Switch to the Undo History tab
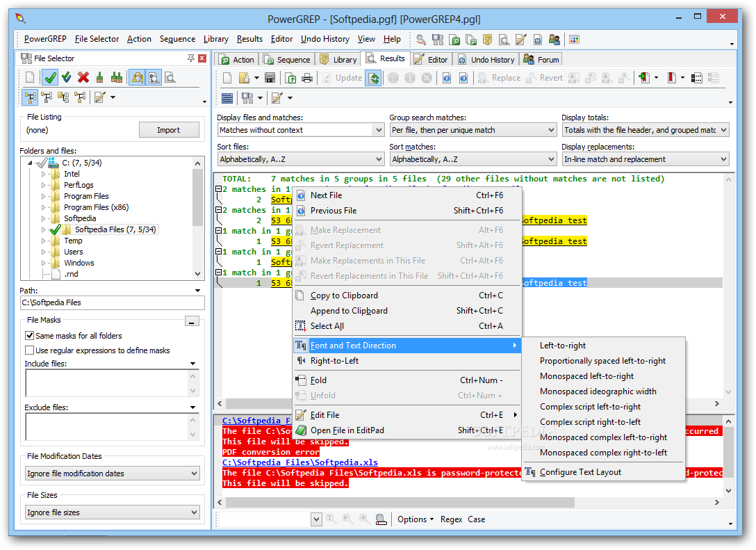The image size is (756, 550). [x=487, y=59]
